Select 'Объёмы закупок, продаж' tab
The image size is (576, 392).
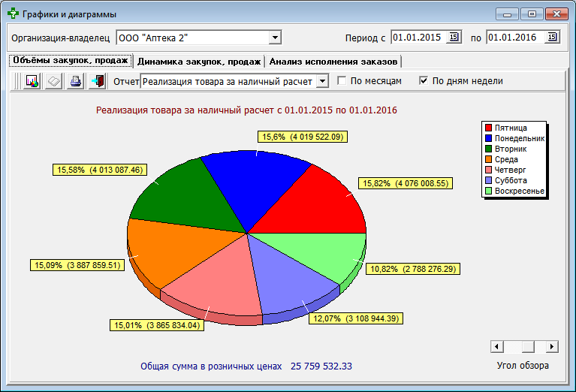[70, 61]
